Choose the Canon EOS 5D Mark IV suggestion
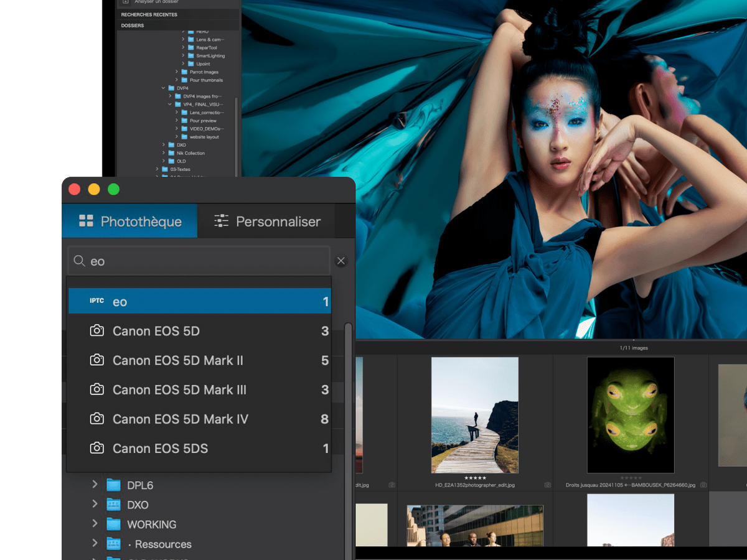This screenshot has width=747, height=560. tap(199, 419)
